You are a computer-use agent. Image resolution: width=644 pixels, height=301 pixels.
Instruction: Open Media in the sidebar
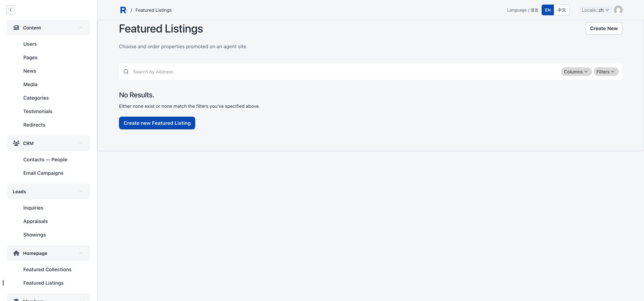point(30,84)
